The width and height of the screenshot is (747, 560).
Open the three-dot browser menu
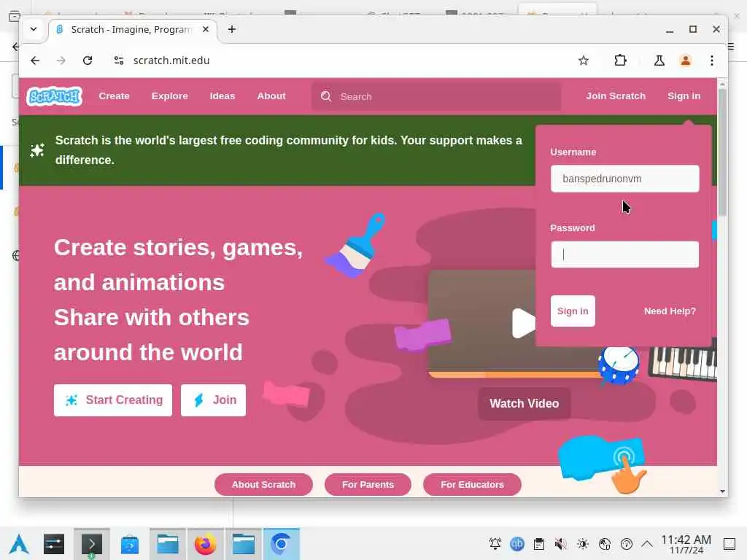[712, 61]
